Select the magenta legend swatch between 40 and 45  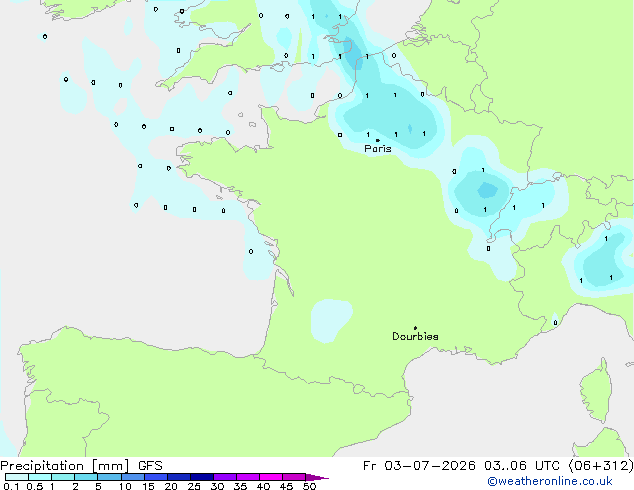(x=271, y=477)
